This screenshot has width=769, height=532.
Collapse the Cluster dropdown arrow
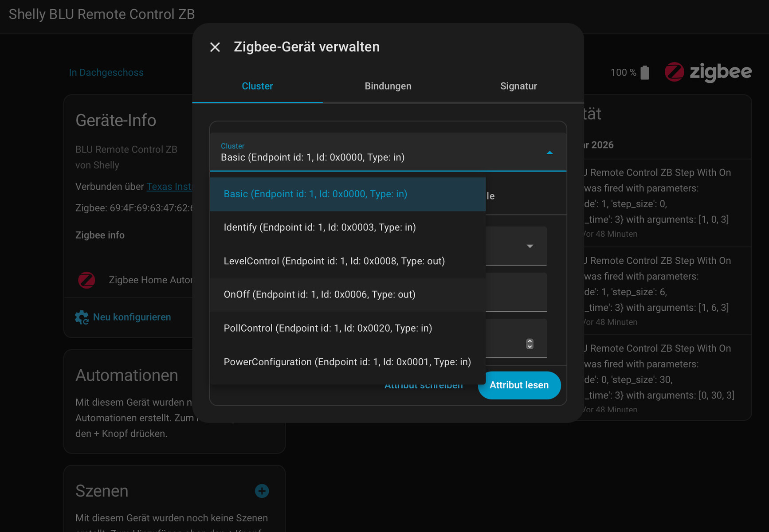(549, 153)
